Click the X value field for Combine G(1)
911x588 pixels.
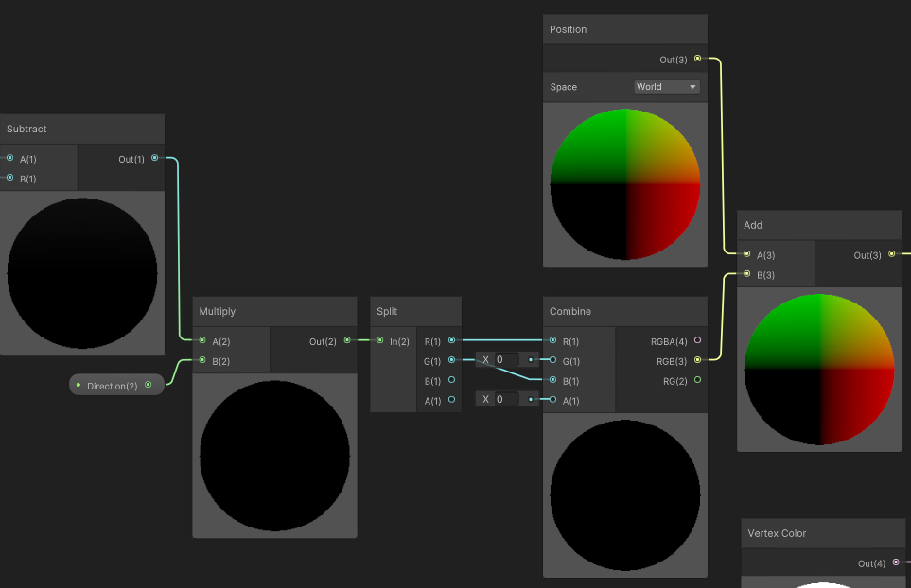pos(507,360)
